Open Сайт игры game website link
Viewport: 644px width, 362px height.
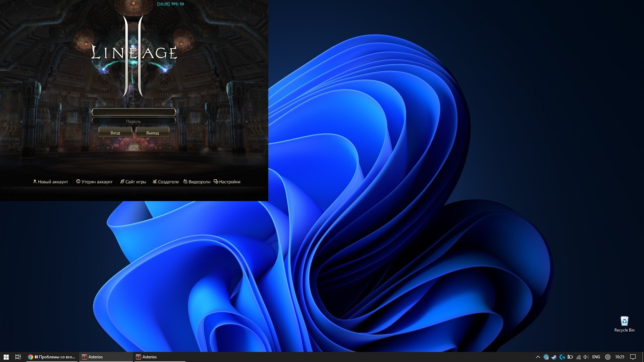pos(136,182)
